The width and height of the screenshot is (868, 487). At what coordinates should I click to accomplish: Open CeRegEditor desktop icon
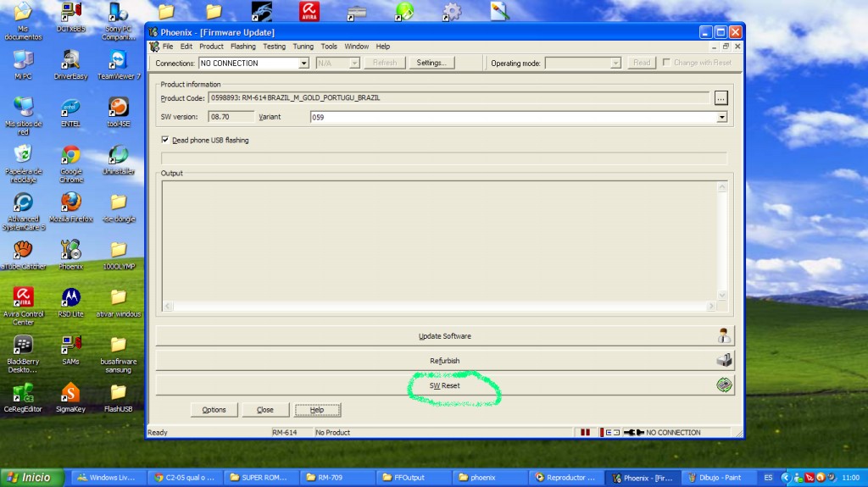23,398
